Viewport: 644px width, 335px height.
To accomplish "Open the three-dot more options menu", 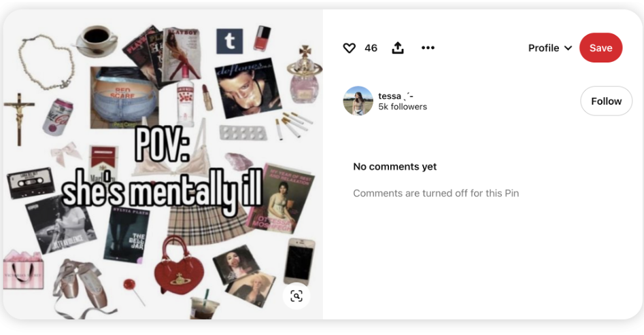I will pyautogui.click(x=428, y=48).
